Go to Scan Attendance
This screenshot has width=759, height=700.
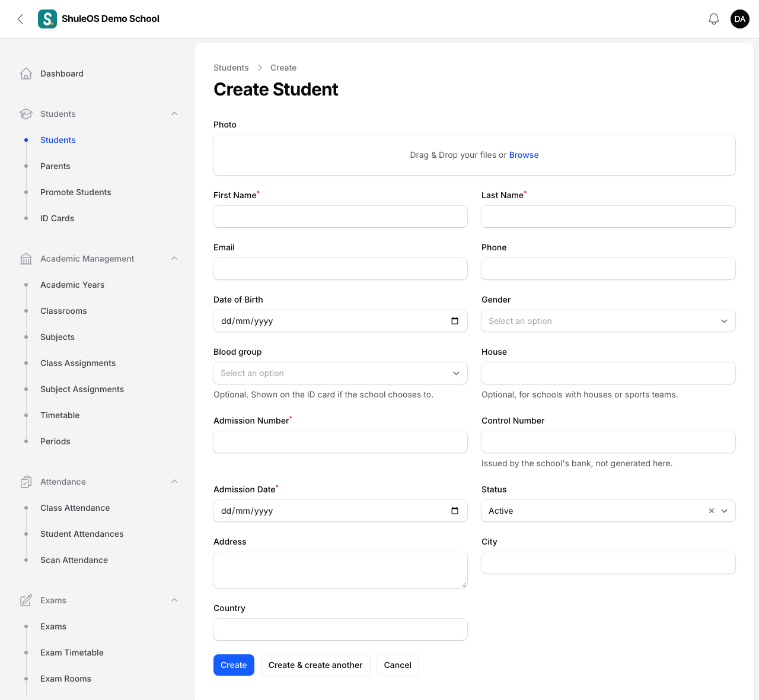click(x=74, y=560)
